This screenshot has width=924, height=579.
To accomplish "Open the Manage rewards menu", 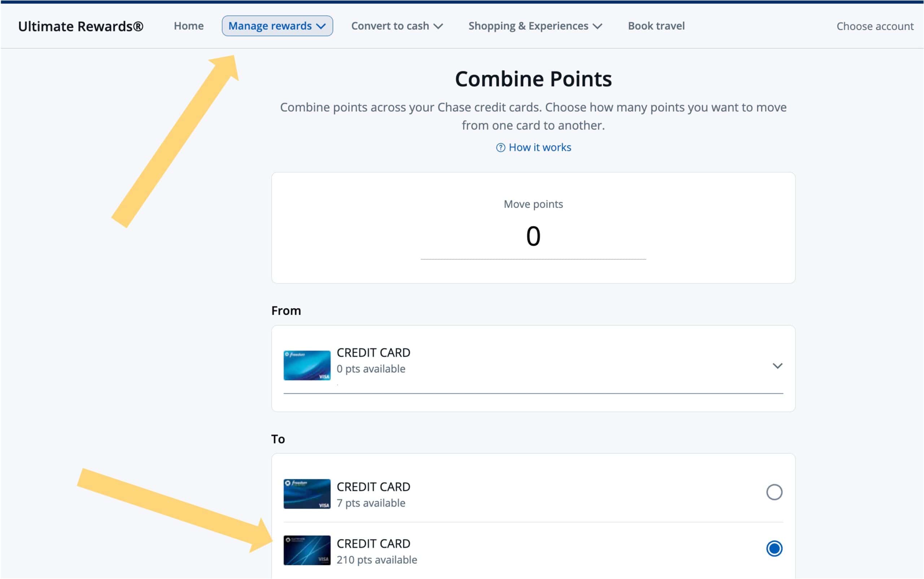I will 277,26.
